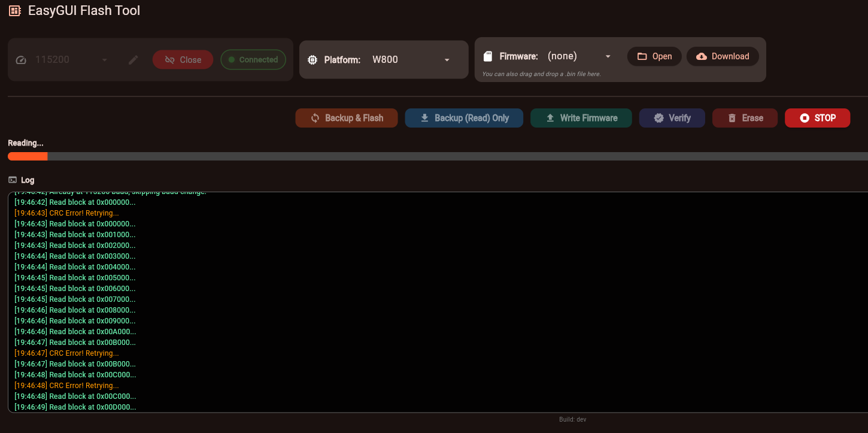This screenshot has width=868, height=433.
Task: Click the chip icon beside Platform
Action: 312,60
